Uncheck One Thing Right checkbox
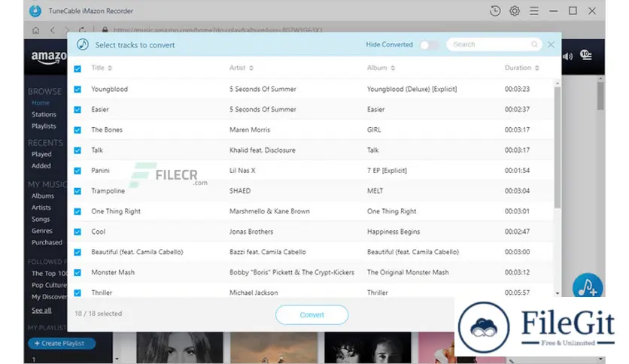The width and height of the screenshot is (629, 364). point(77,211)
